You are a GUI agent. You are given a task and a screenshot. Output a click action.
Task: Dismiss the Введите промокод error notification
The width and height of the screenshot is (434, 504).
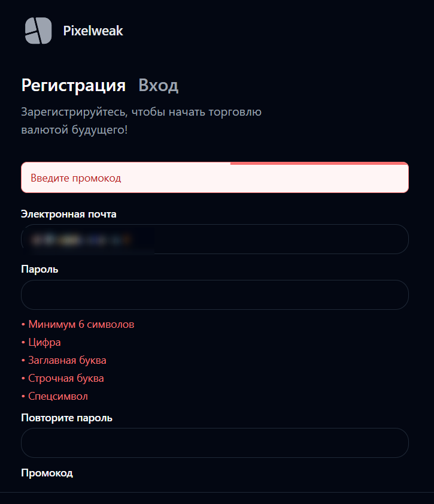pos(214,179)
